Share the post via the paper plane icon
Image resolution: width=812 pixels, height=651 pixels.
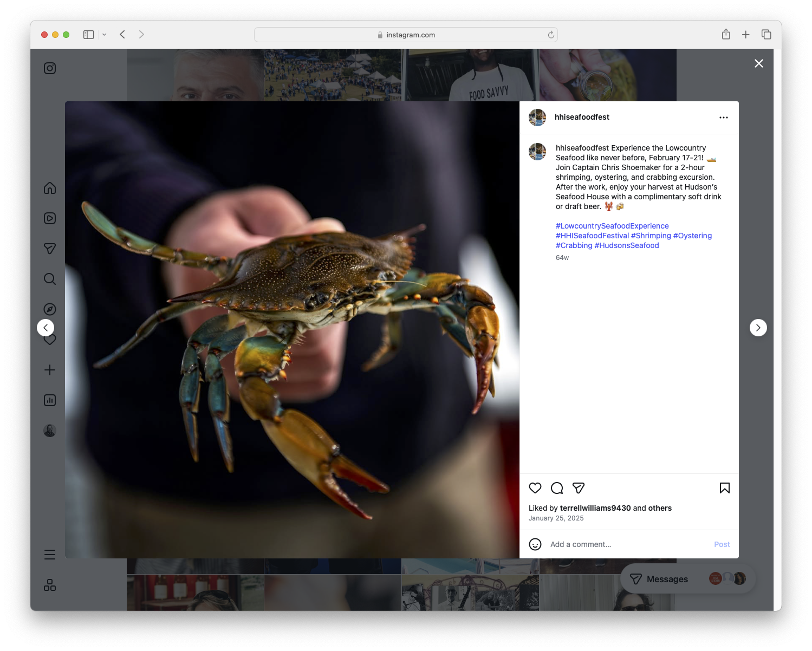coord(579,488)
